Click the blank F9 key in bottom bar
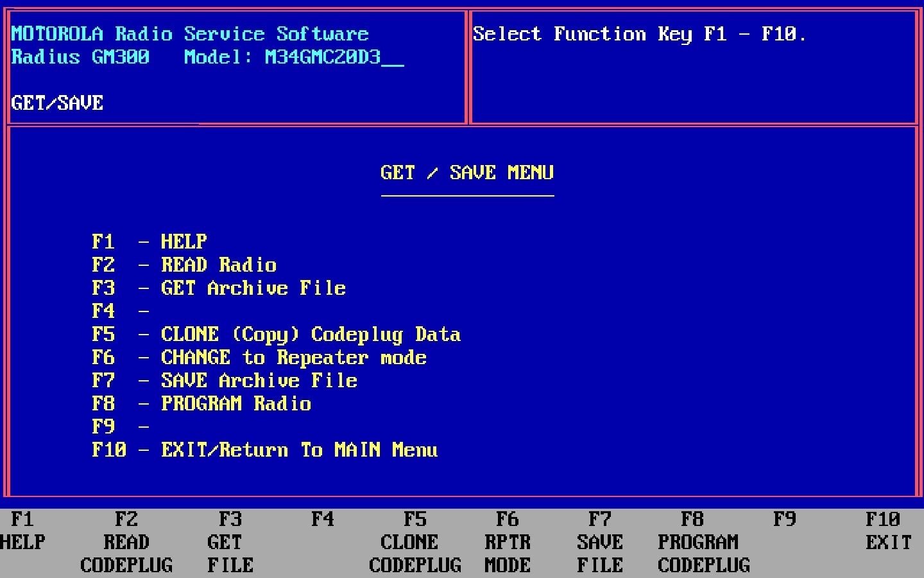924x578 pixels. 785,519
